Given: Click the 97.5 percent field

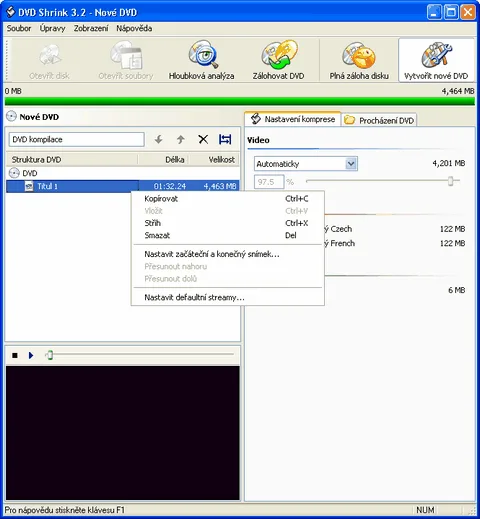Looking at the screenshot, I should (269, 182).
